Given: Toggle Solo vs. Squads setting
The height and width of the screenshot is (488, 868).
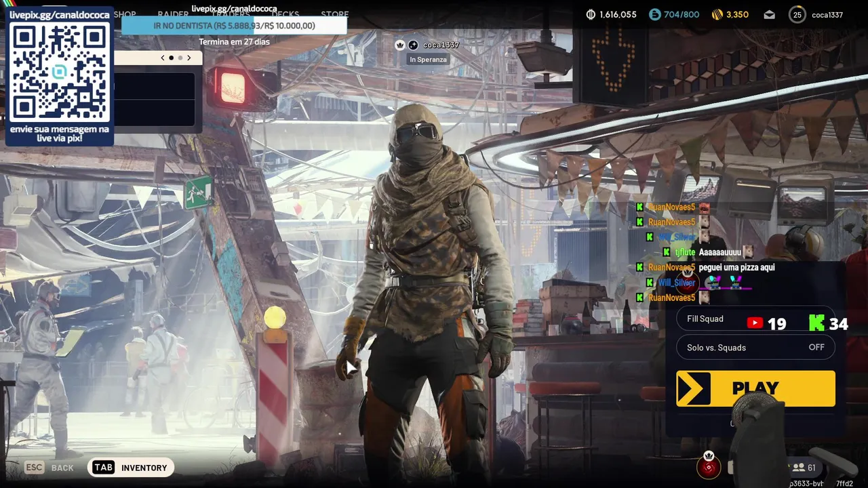Looking at the screenshot, I should pos(755,348).
